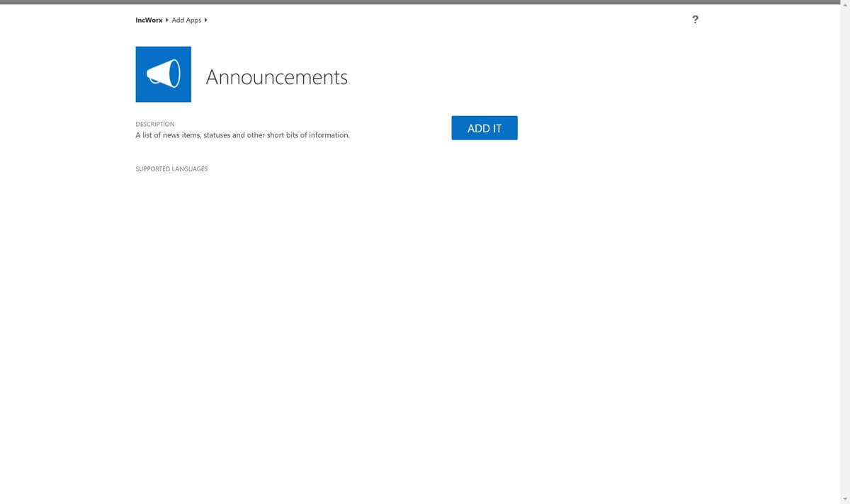Select the SUPPORTED LANGUAGES heading
The height and width of the screenshot is (504, 850).
(x=171, y=169)
